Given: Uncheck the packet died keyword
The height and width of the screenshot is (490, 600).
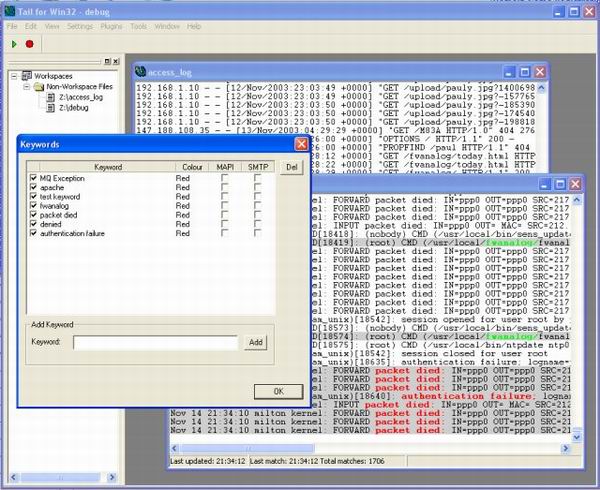Looking at the screenshot, I should click(33, 215).
